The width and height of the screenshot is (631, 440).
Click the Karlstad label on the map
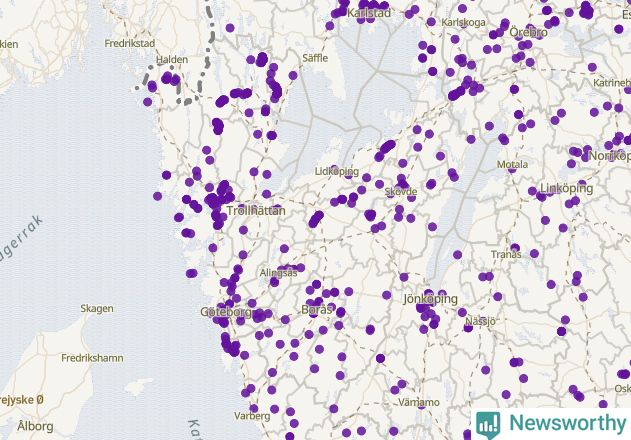pos(369,13)
